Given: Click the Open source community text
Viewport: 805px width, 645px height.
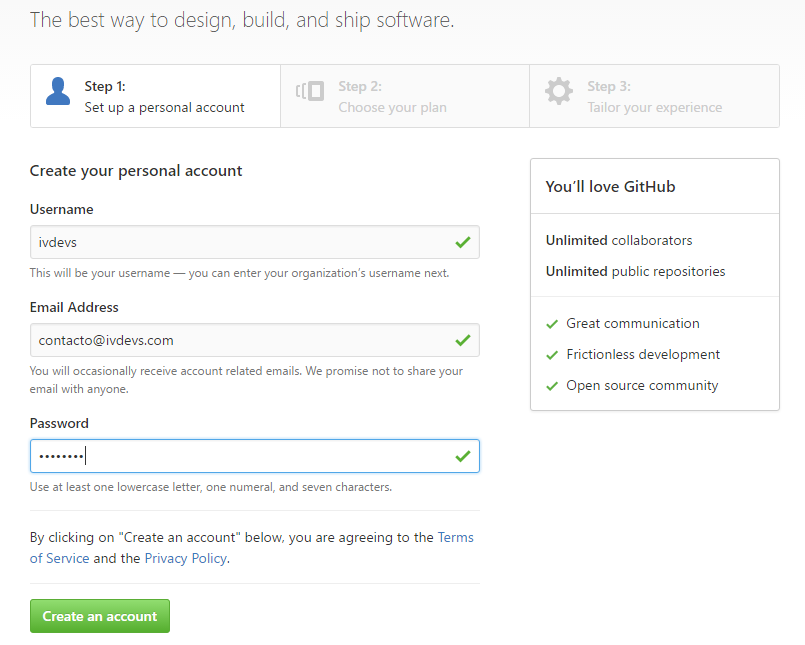Looking at the screenshot, I should [x=642, y=386].
